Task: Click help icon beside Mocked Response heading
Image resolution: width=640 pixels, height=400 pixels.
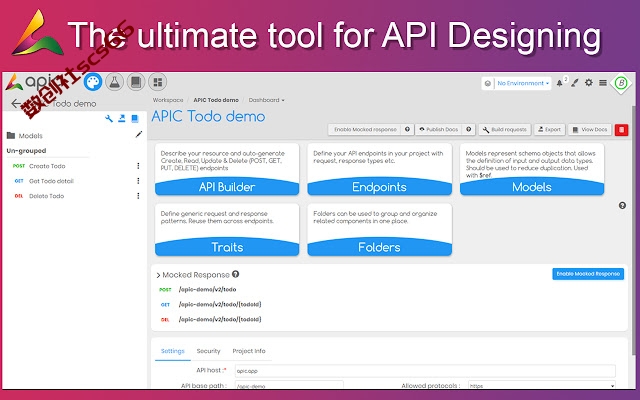Action: click(236, 274)
